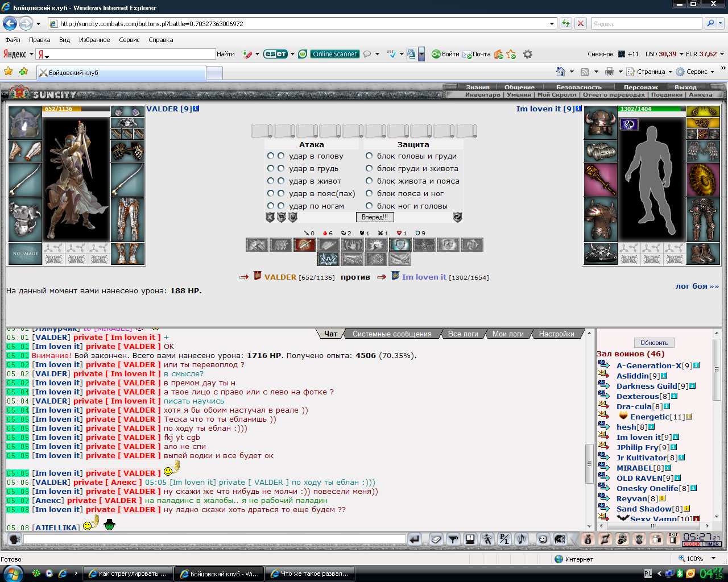The width and height of the screenshot is (728, 582).
Task: Select block option блок пояса и ног
Action: pyautogui.click(x=369, y=193)
